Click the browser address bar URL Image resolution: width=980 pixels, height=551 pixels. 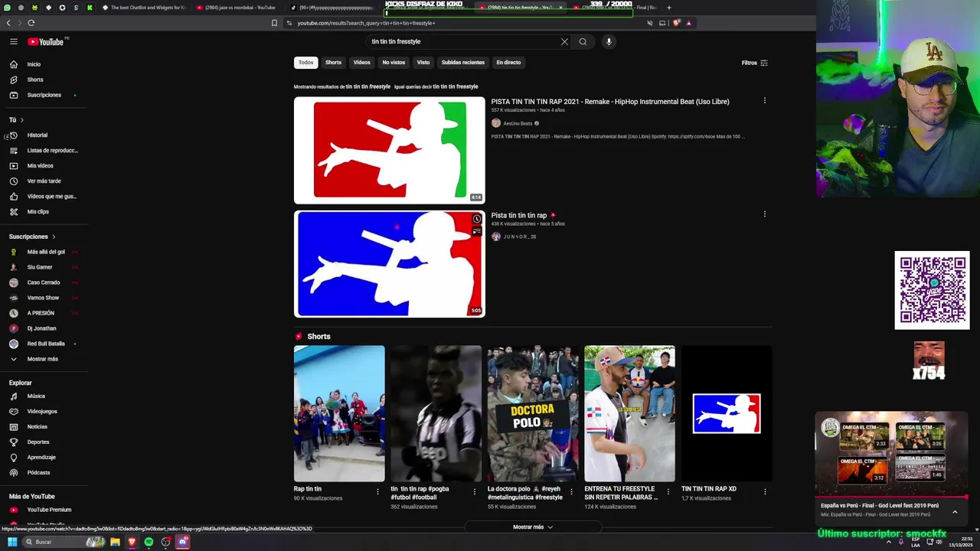point(366,23)
